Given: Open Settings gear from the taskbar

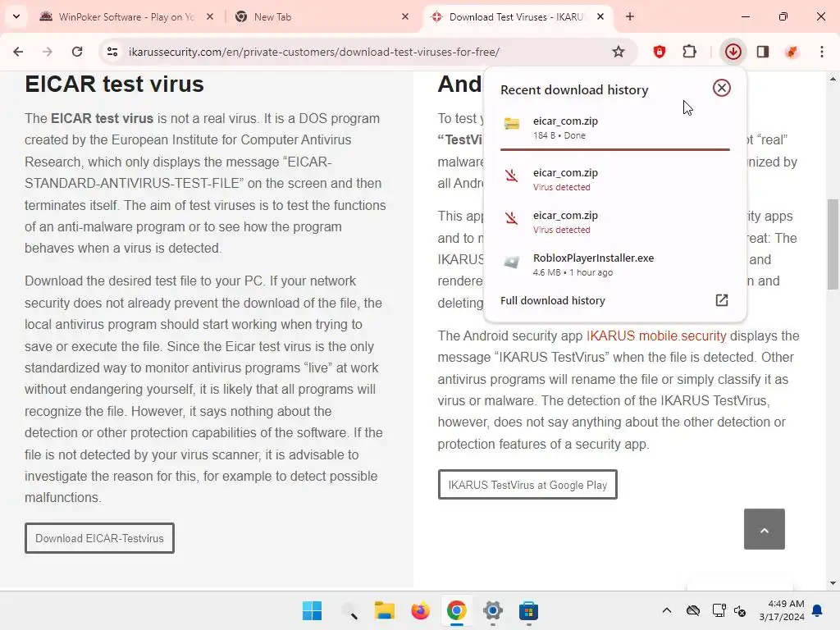Looking at the screenshot, I should click(x=493, y=610).
